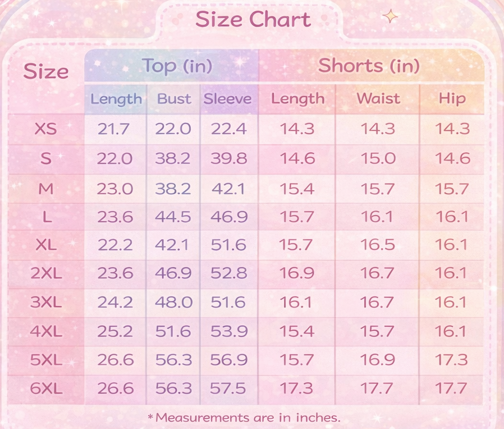The height and width of the screenshot is (429, 504).
Task: Select the 16.5 waist value for XL
Action: click(378, 245)
